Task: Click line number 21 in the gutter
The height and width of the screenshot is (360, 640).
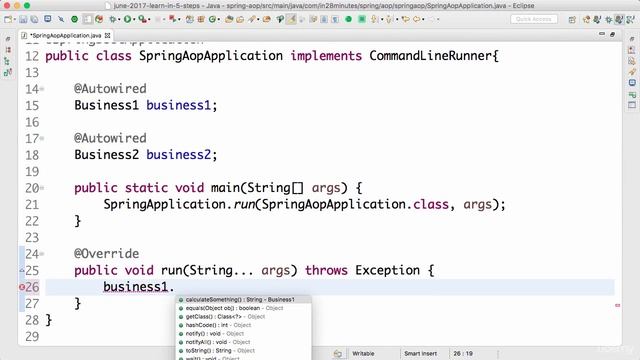Action: (x=32, y=204)
